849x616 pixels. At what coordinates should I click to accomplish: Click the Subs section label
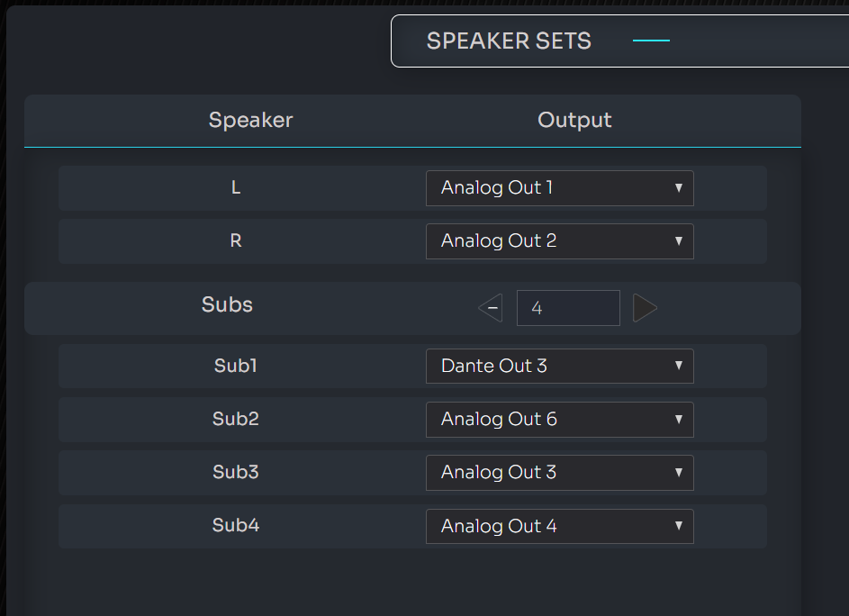tap(227, 304)
